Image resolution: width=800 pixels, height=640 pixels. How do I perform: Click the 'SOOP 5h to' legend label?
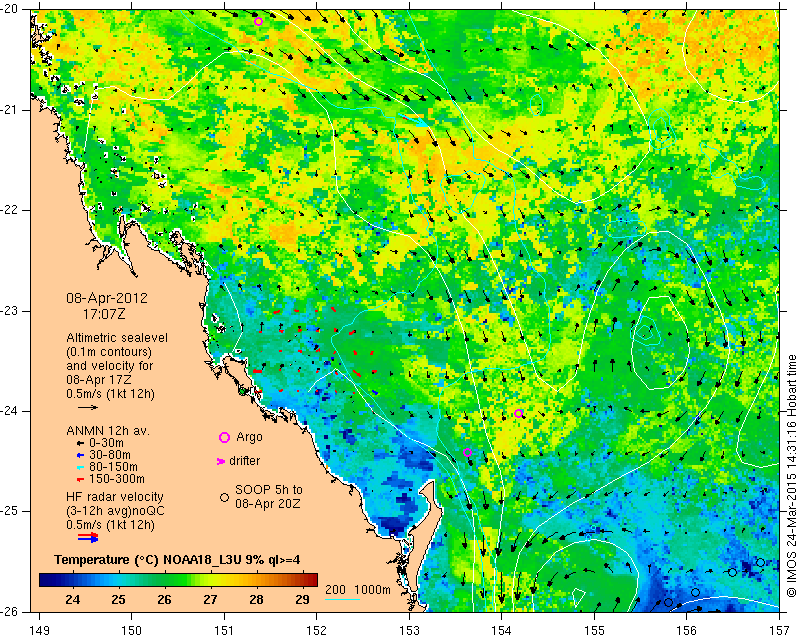[x=269, y=490]
